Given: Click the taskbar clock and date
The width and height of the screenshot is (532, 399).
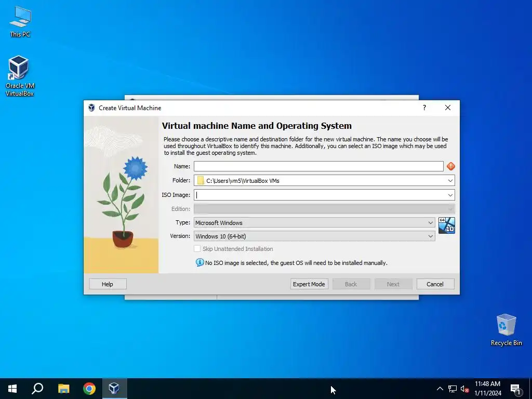Looking at the screenshot, I should click(x=487, y=389).
